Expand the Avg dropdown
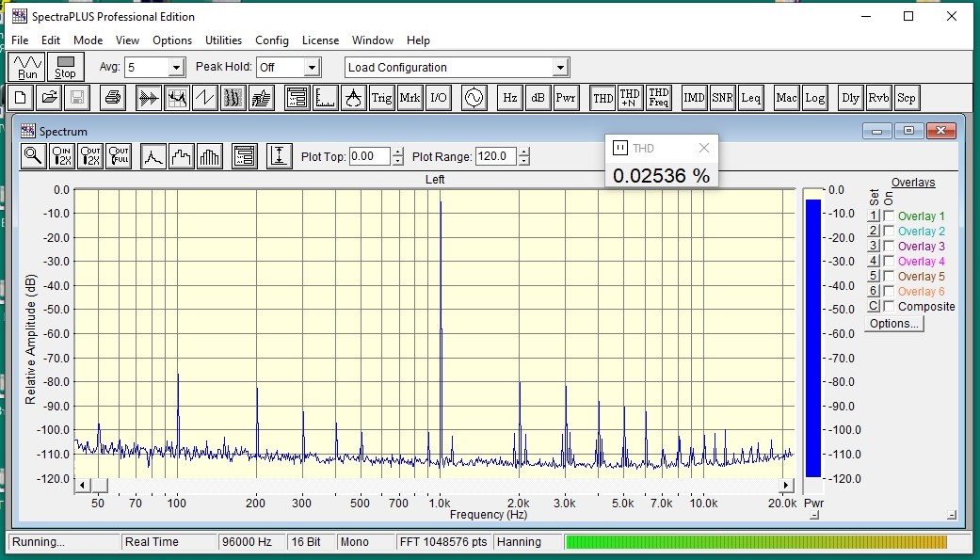The image size is (980, 560). coord(176,68)
